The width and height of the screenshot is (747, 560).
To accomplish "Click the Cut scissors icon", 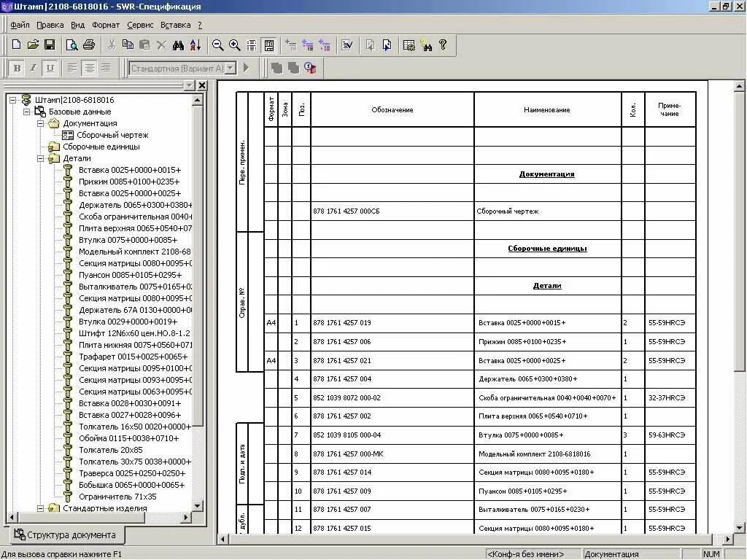I will point(112,45).
